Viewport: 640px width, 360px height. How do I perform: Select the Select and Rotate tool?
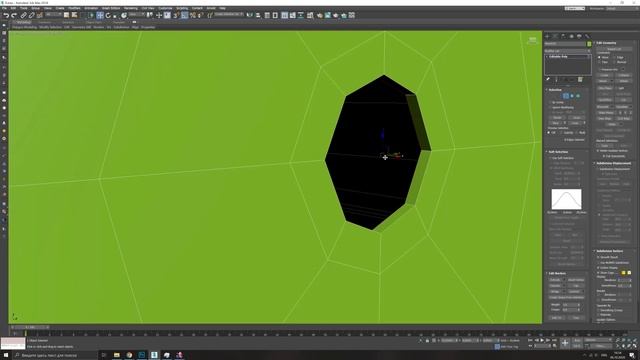[x=108, y=16]
